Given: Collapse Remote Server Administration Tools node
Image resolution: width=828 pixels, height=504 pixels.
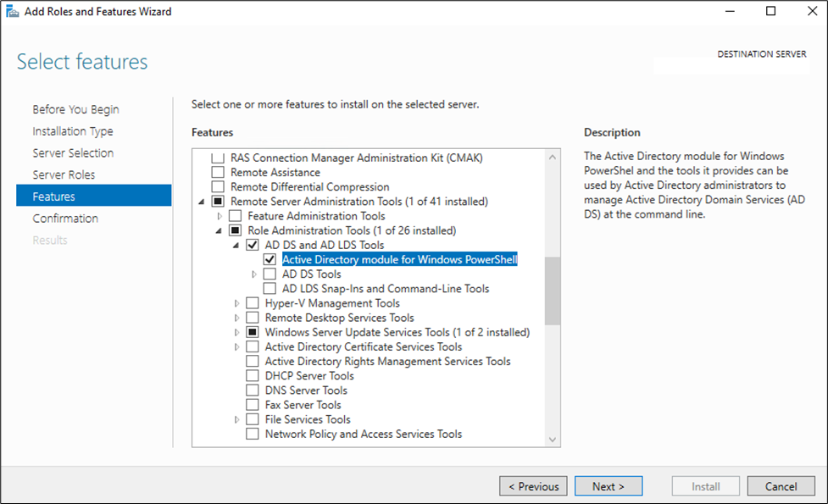Looking at the screenshot, I should point(201,202).
